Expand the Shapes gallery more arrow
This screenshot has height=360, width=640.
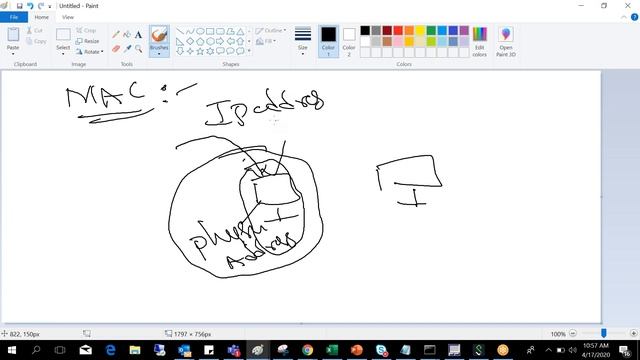[x=249, y=51]
